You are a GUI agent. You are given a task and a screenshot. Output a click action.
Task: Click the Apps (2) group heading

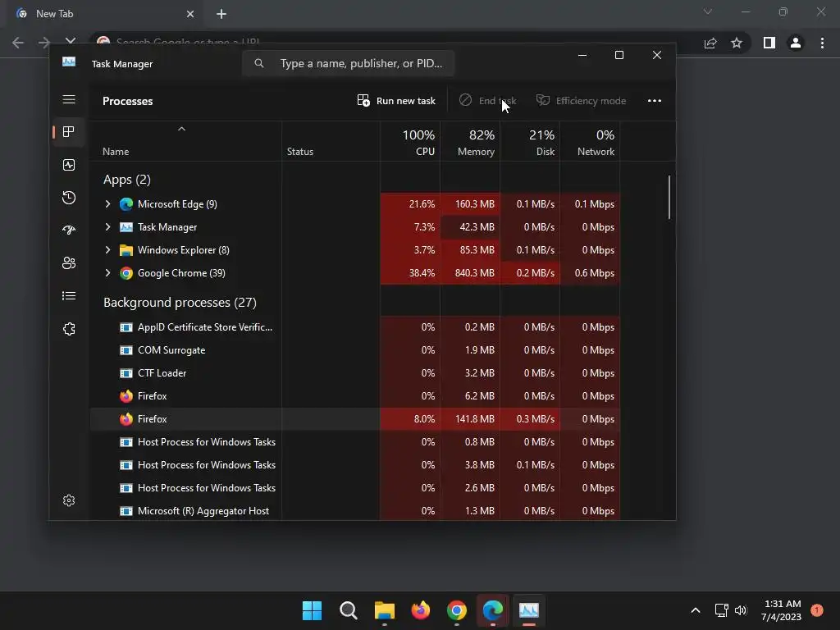pyautogui.click(x=127, y=180)
